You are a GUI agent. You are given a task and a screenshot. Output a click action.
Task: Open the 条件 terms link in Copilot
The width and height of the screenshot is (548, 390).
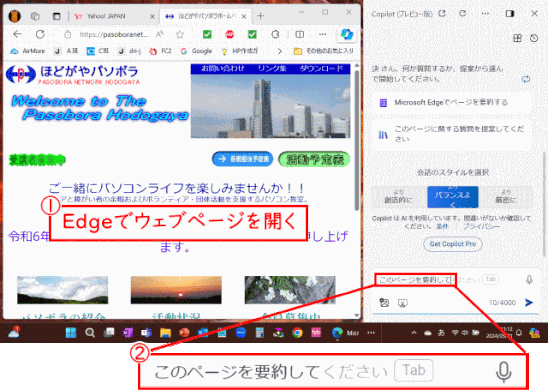click(442, 226)
